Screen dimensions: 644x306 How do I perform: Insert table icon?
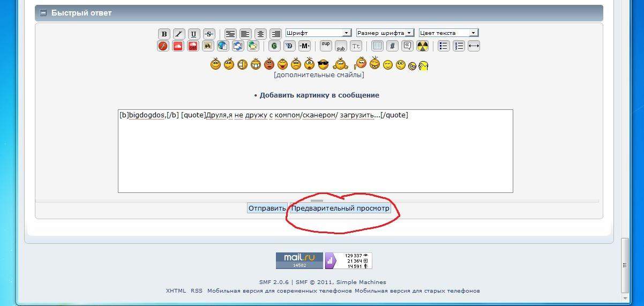point(377,46)
